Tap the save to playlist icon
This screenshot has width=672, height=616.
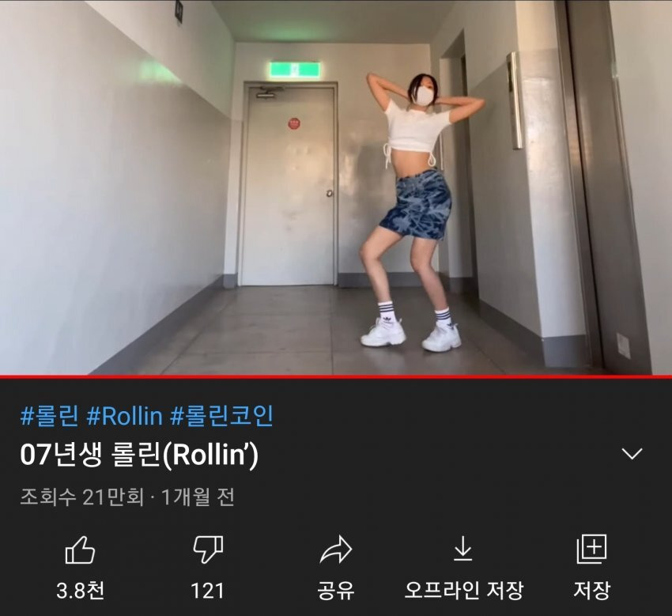point(591,549)
